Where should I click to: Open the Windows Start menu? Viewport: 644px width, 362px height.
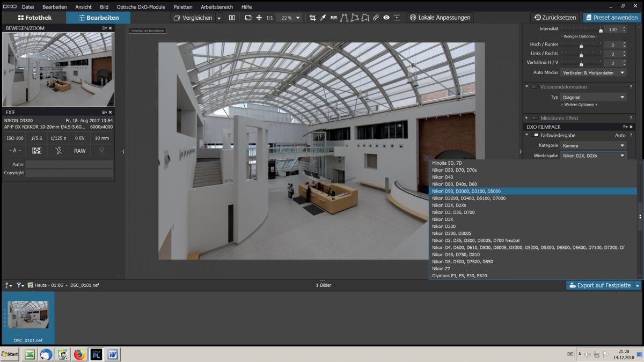(10, 354)
